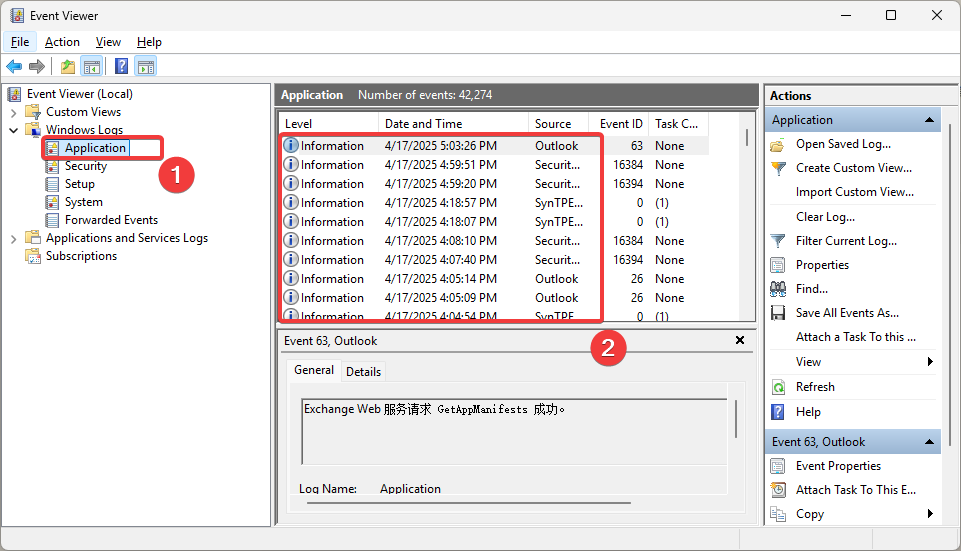Switch to the Details tab
Viewport: 961px width, 551px height.
(x=363, y=371)
